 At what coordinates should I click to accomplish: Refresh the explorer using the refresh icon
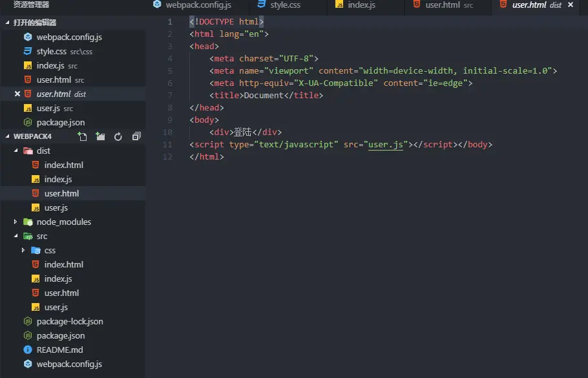[118, 136]
